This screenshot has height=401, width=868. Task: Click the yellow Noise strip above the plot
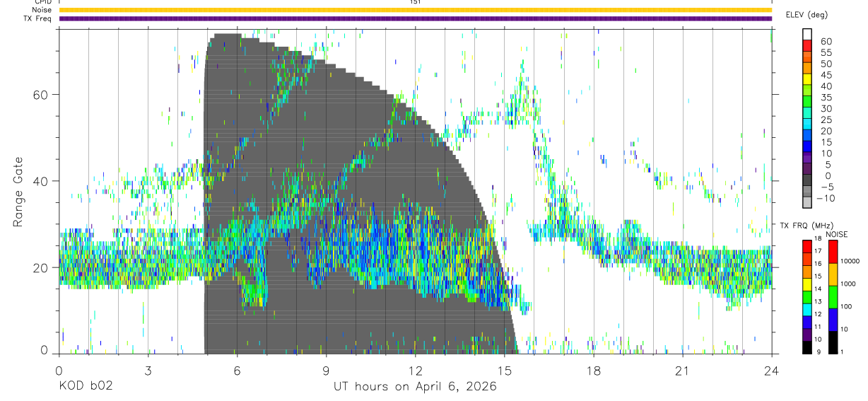tap(415, 10)
